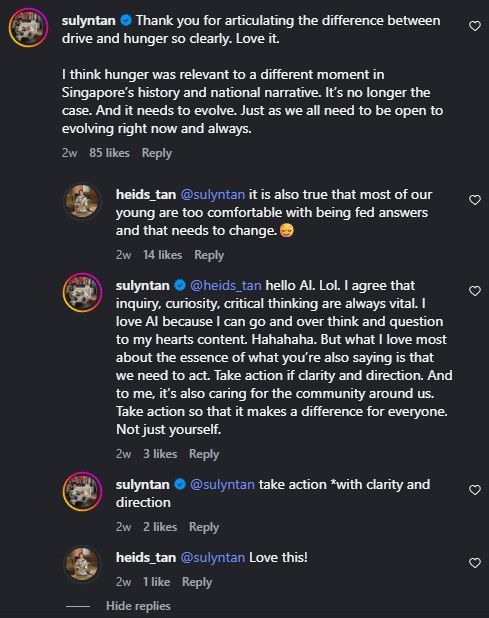Like heids_tan's 'fed answers' reply heart

click(475, 200)
